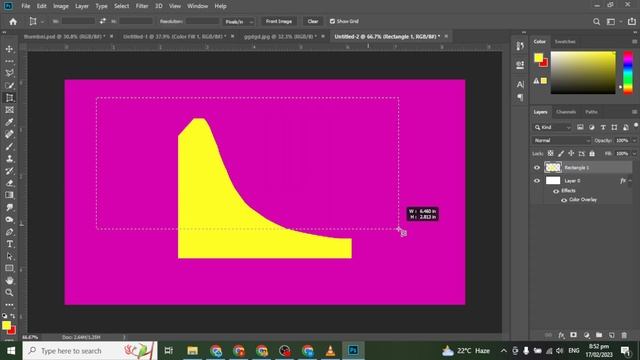Screen dimensions: 640x360
Task: Toggle lock position
Action: tap(571, 153)
